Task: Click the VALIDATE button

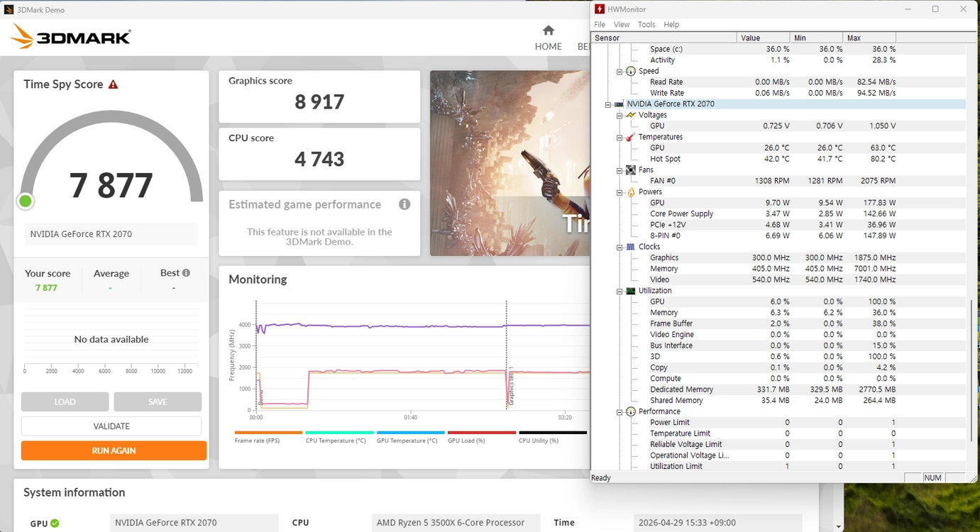Action: 111,426
